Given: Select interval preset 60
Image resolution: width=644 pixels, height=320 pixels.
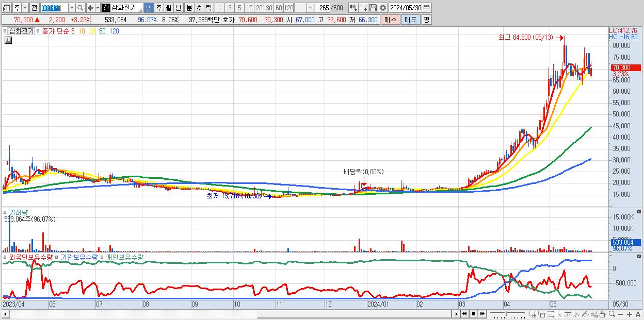Looking at the screenshot, I should pos(279,8).
